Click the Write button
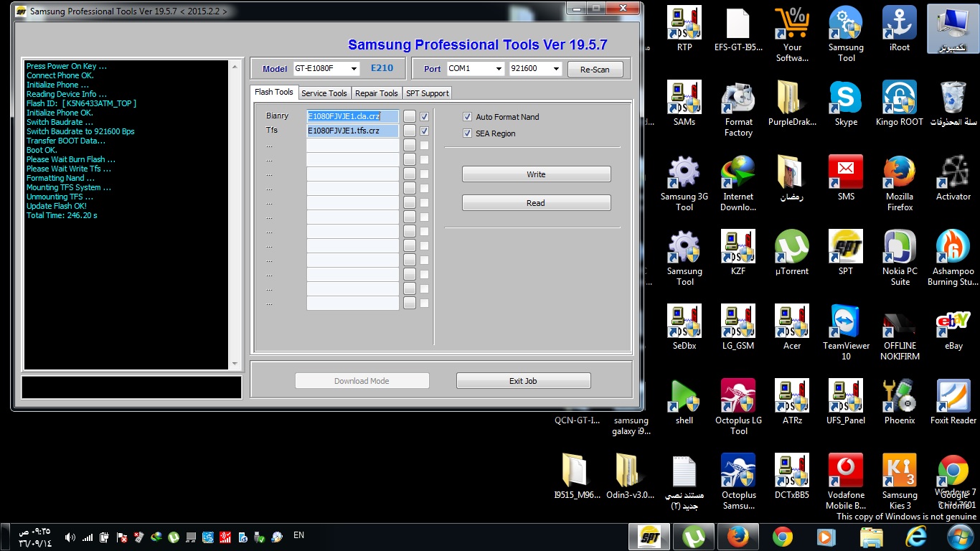The image size is (980, 551). pos(536,174)
